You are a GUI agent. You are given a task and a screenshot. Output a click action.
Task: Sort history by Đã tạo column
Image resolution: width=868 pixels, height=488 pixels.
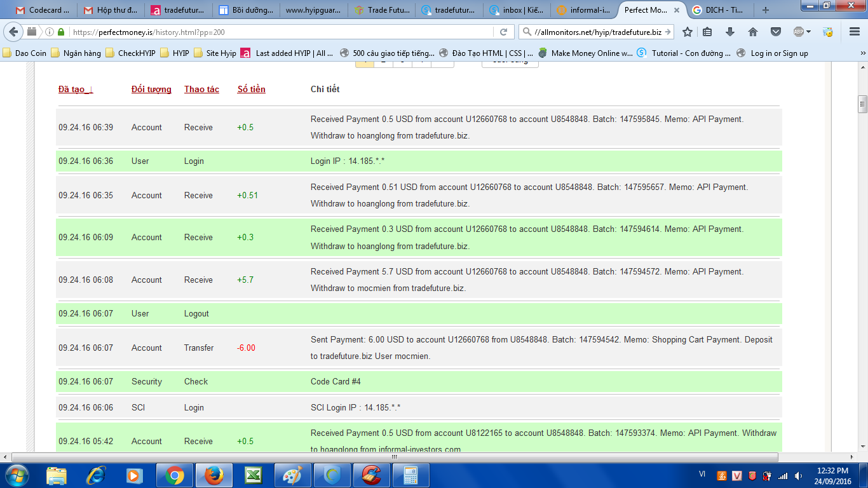point(76,90)
